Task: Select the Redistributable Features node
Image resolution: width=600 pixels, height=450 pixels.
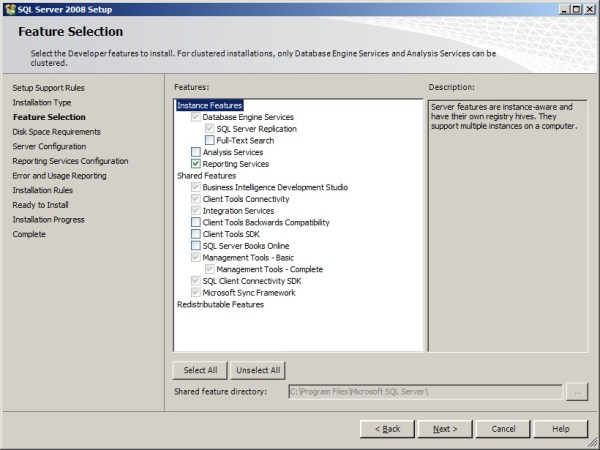Action: (219, 304)
